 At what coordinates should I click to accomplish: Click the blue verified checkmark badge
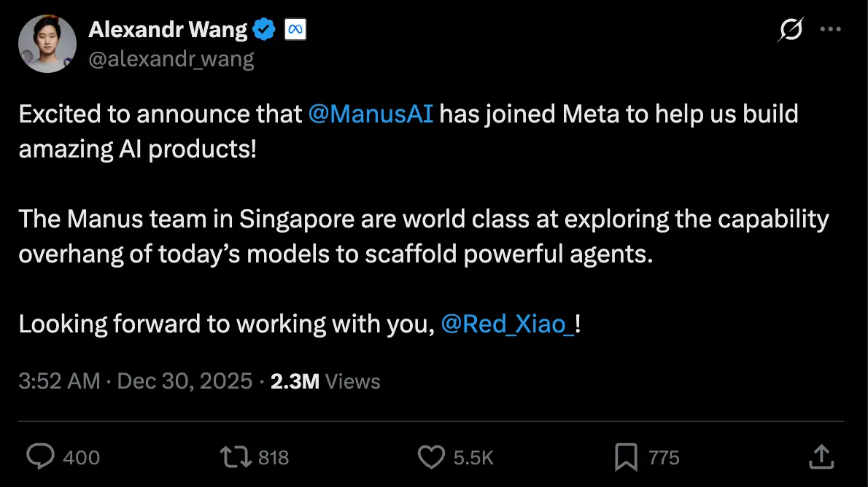(x=264, y=29)
